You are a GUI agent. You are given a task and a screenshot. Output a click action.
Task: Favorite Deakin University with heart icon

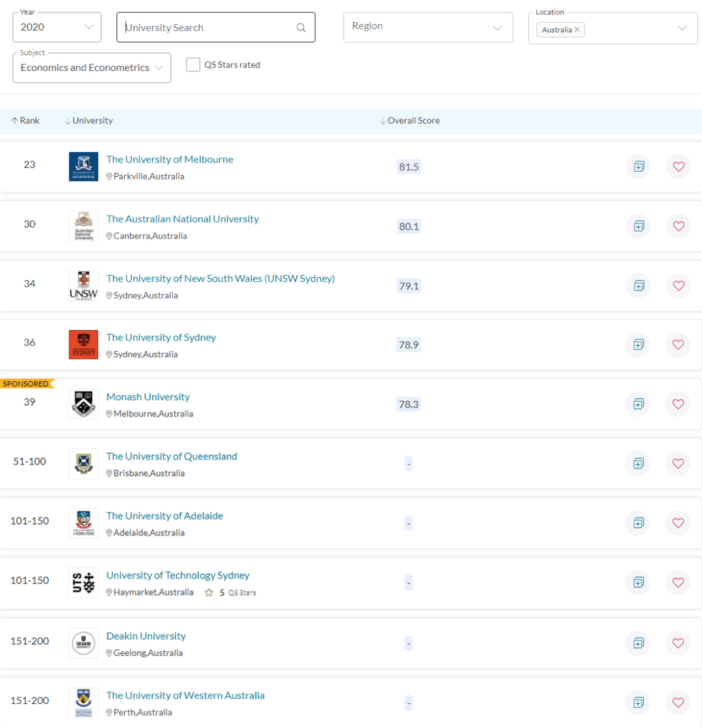coord(679,643)
